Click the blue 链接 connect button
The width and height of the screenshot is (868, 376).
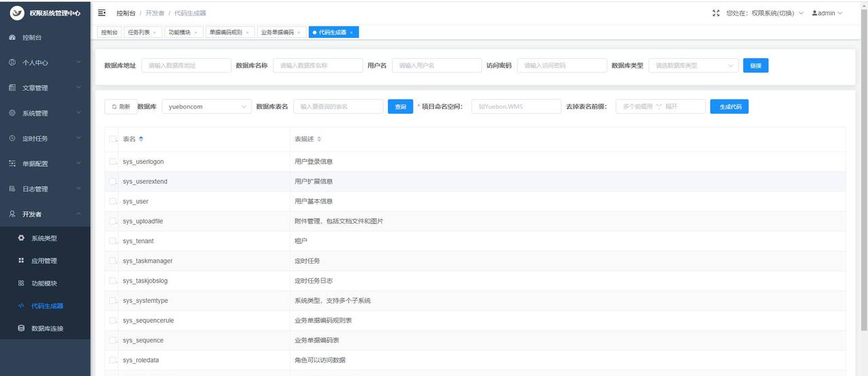click(755, 66)
